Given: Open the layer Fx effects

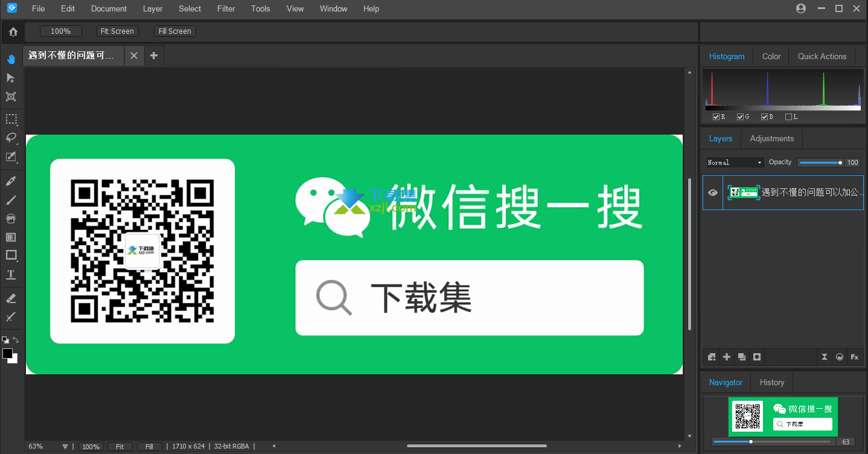Looking at the screenshot, I should click(855, 357).
